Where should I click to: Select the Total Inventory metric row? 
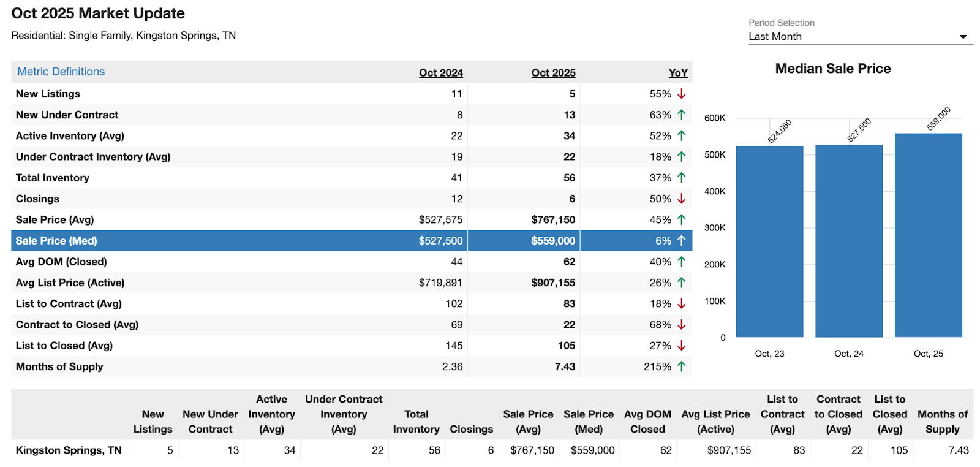coord(53,178)
